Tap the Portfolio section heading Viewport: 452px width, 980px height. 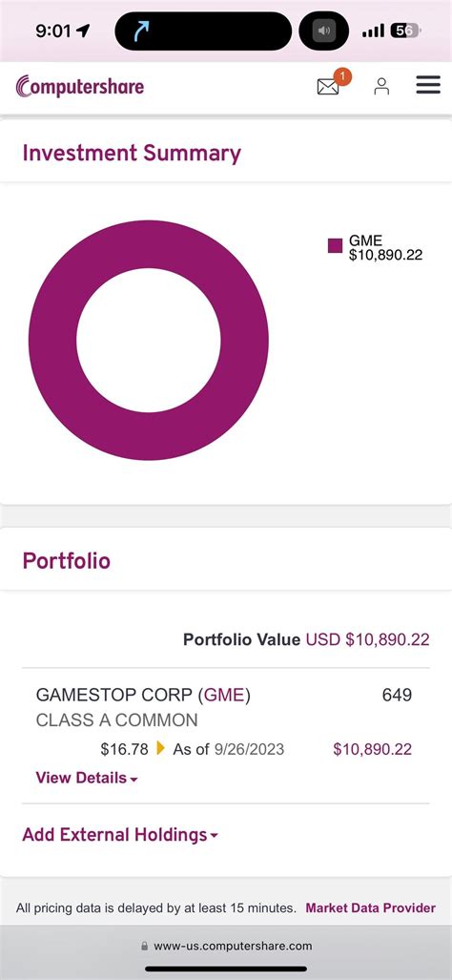pos(66,561)
